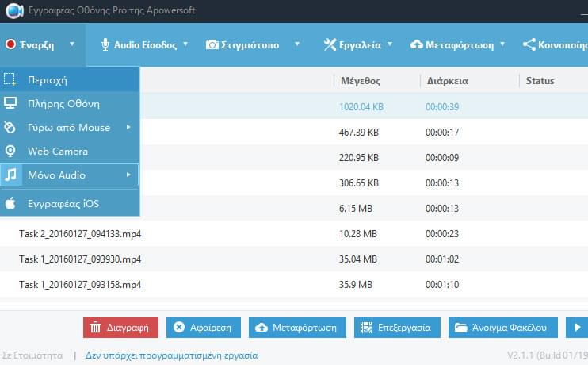The image size is (588, 365).
Task: Select the Μόνο Audio menu entry
Action: coord(70,175)
